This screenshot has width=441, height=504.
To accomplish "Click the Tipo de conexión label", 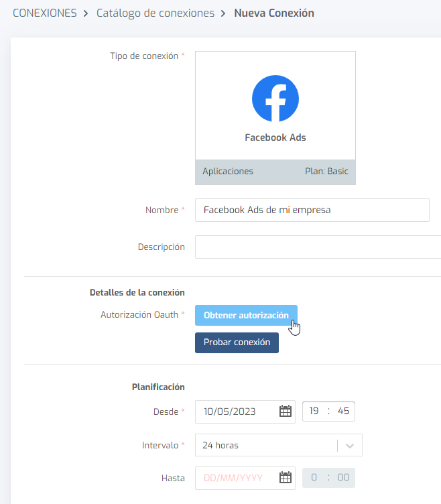I will tap(144, 56).
